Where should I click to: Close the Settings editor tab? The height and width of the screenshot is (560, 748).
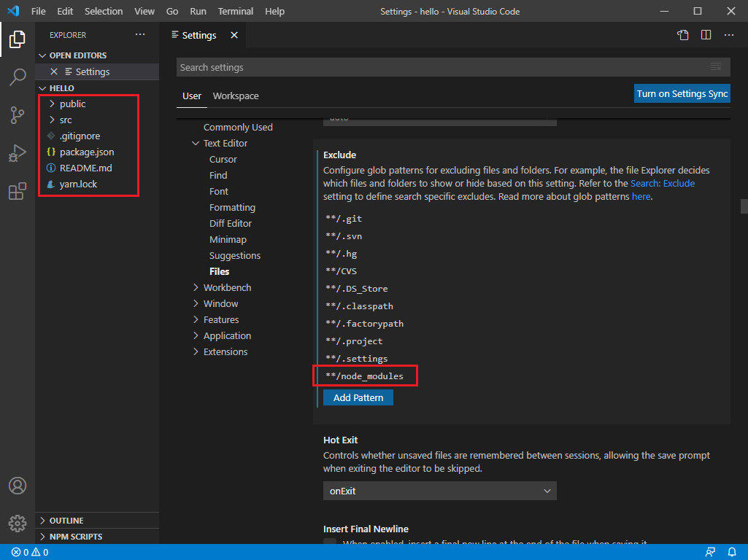234,35
